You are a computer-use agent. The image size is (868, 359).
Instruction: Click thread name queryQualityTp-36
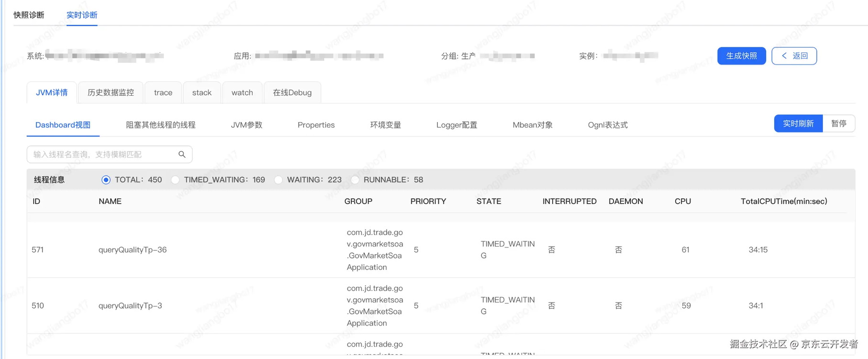coord(133,250)
